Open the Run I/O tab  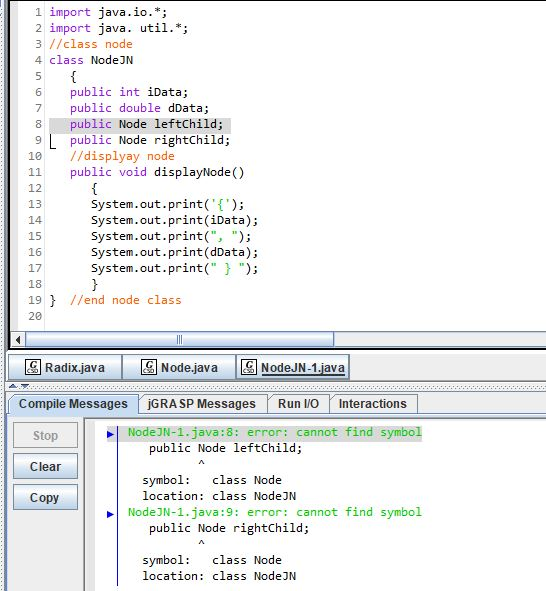point(298,404)
